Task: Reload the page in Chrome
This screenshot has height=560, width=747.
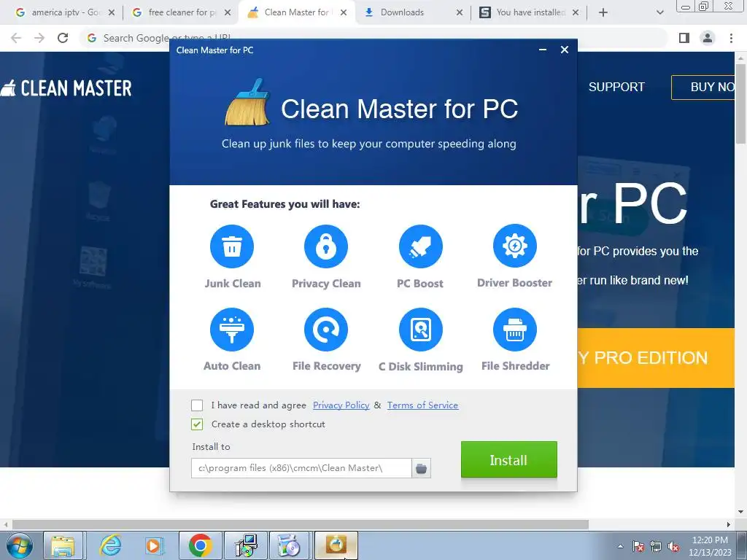Action: point(63,38)
